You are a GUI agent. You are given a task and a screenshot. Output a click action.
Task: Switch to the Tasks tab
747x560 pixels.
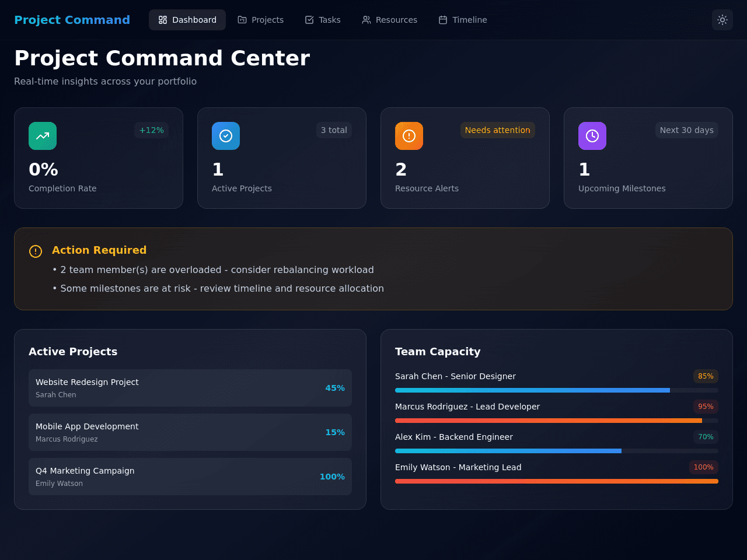[323, 20]
